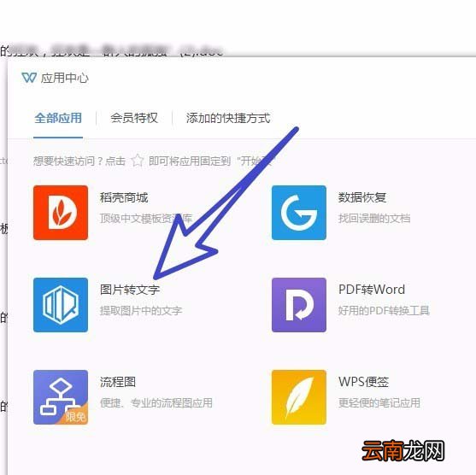This screenshot has width=476, height=475.
Task: Open the 数据恢复 app icon
Action: click(x=299, y=213)
